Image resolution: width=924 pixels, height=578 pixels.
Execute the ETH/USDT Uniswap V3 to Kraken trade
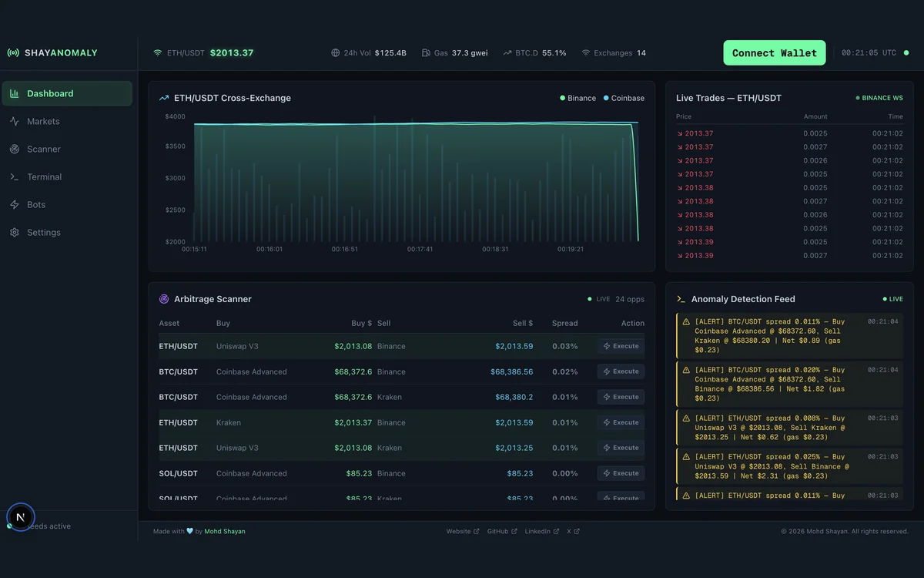(x=621, y=448)
